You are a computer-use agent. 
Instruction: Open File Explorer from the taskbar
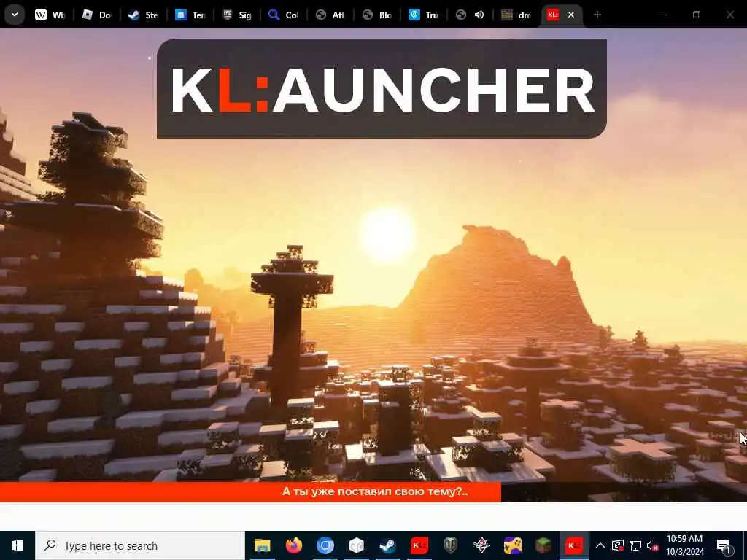click(262, 545)
